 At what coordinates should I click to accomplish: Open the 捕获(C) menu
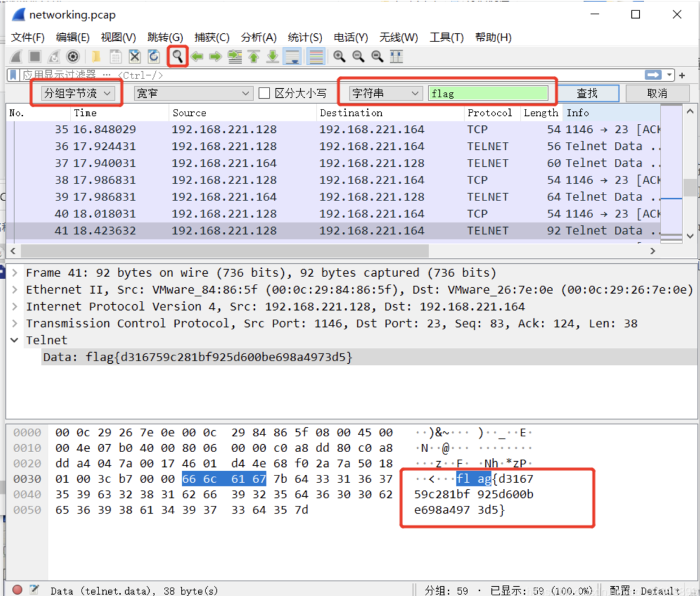212,38
